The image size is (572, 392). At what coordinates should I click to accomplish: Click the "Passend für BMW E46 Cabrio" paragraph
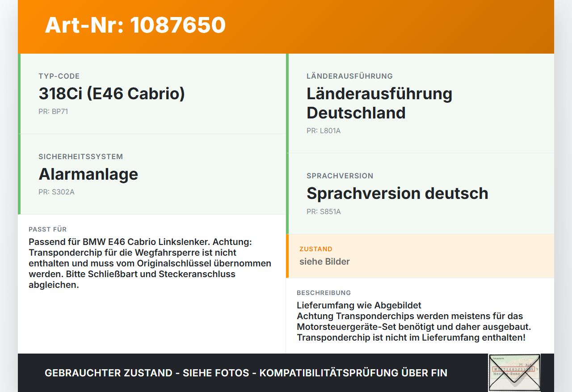150,263
